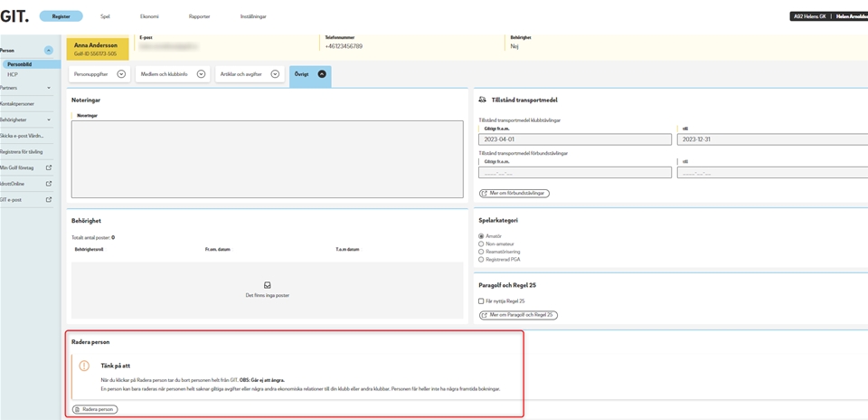
Task: Click the Behörighet value Nej in header
Action: pyautogui.click(x=514, y=46)
